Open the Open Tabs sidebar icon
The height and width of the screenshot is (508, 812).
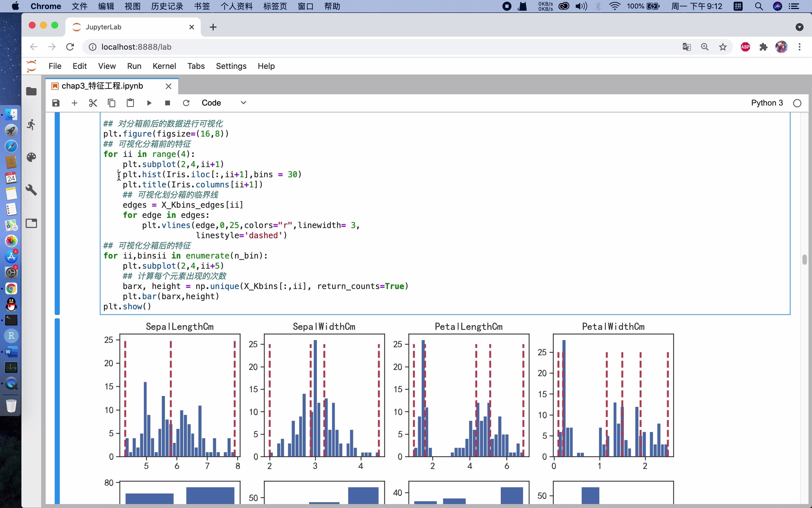(x=32, y=224)
